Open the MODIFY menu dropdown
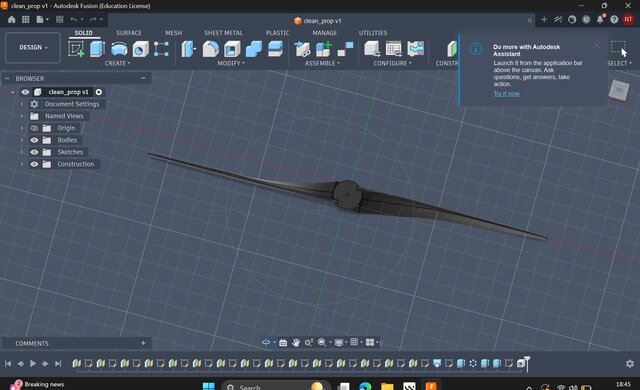The image size is (640, 390). [x=231, y=63]
